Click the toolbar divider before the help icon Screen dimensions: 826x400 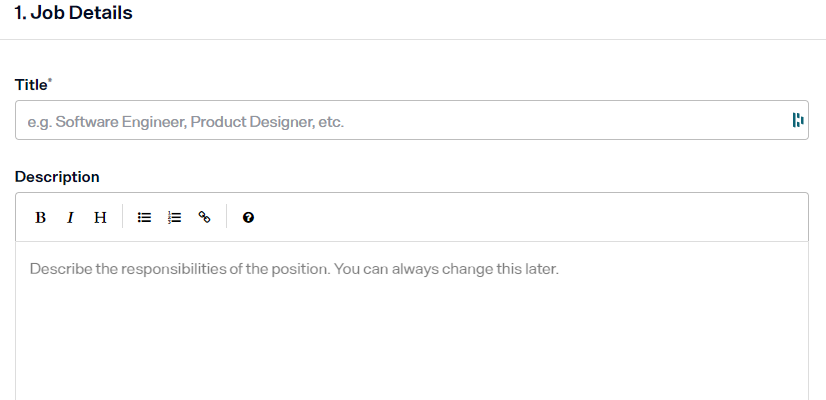pos(226,217)
